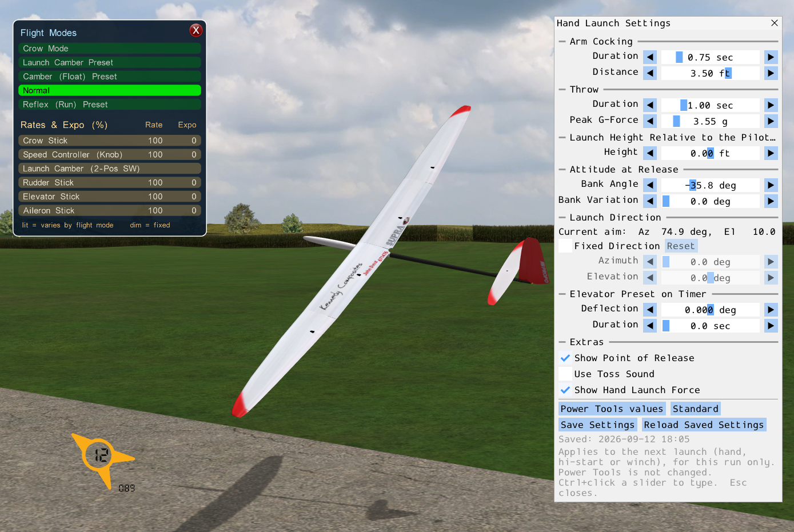This screenshot has height=532, width=794.
Task: Select Launch Camber (2-Pos SW) row
Action: (x=110, y=169)
